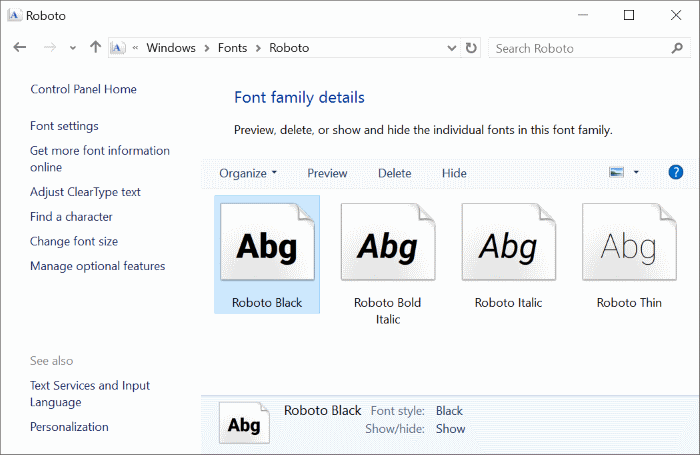700x455 pixels.
Task: Click Fonts in the breadcrumb path
Action: [232, 48]
